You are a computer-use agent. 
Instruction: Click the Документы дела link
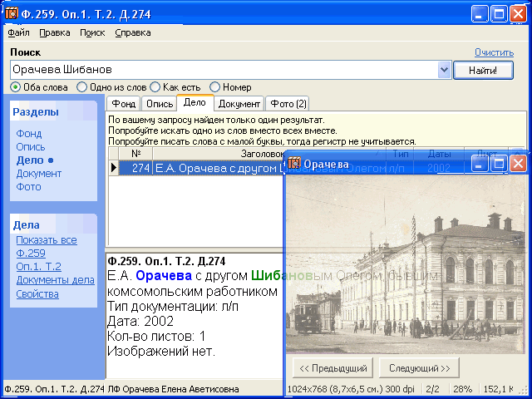pos(56,280)
